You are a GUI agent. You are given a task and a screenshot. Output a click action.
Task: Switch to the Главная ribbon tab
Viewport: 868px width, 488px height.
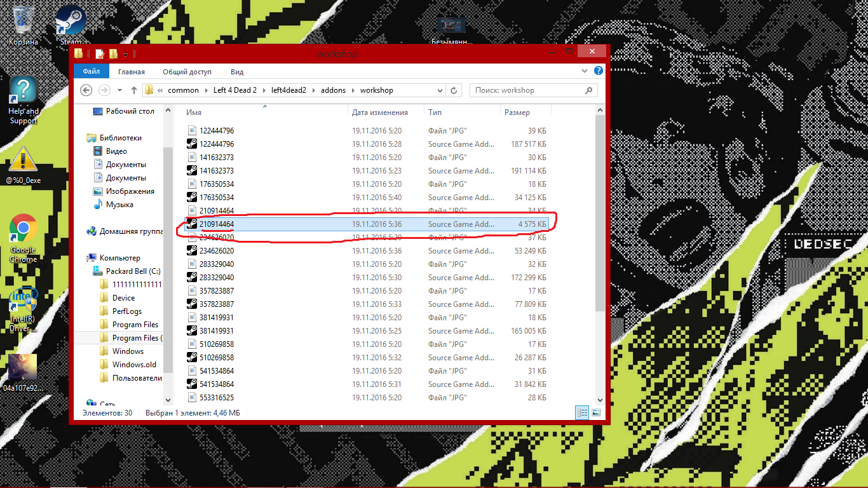click(132, 72)
